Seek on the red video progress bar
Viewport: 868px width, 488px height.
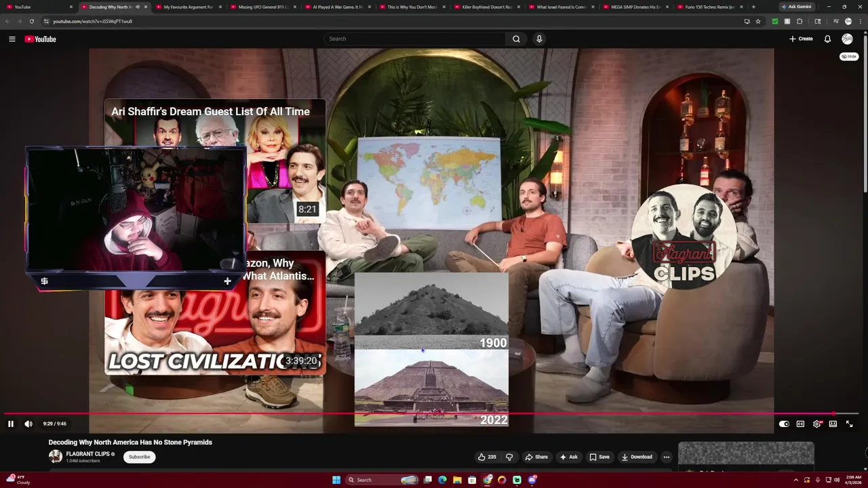point(431,413)
